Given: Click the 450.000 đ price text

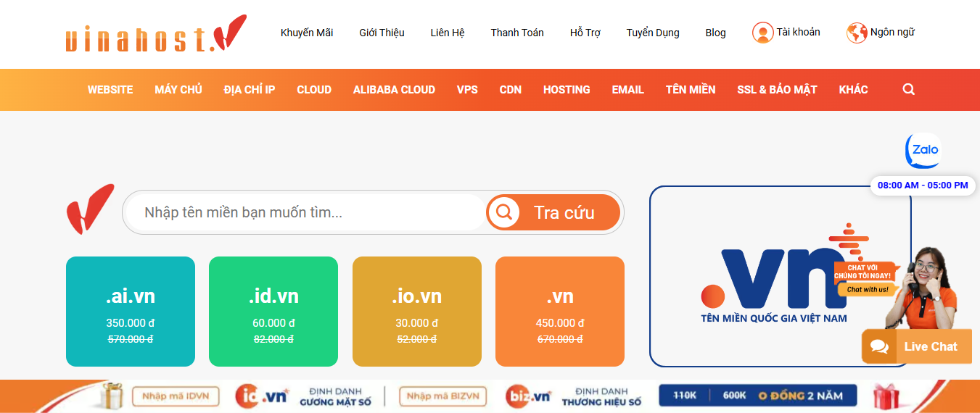Looking at the screenshot, I should pyautogui.click(x=560, y=323).
